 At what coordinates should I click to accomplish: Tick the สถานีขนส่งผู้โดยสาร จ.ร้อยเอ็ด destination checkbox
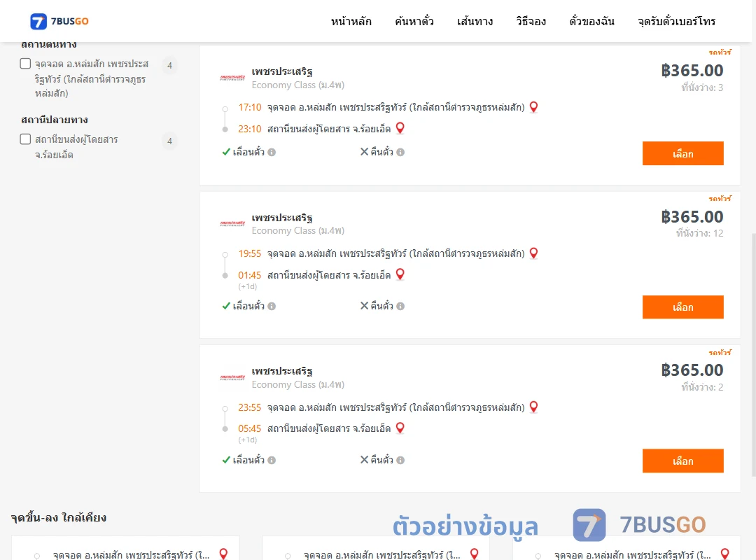[26, 139]
